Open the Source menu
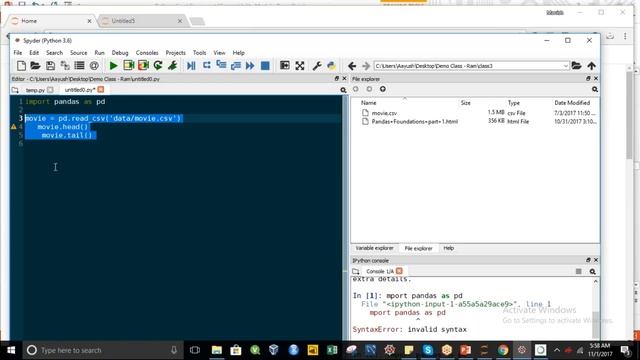The image size is (640, 360). coord(78,53)
